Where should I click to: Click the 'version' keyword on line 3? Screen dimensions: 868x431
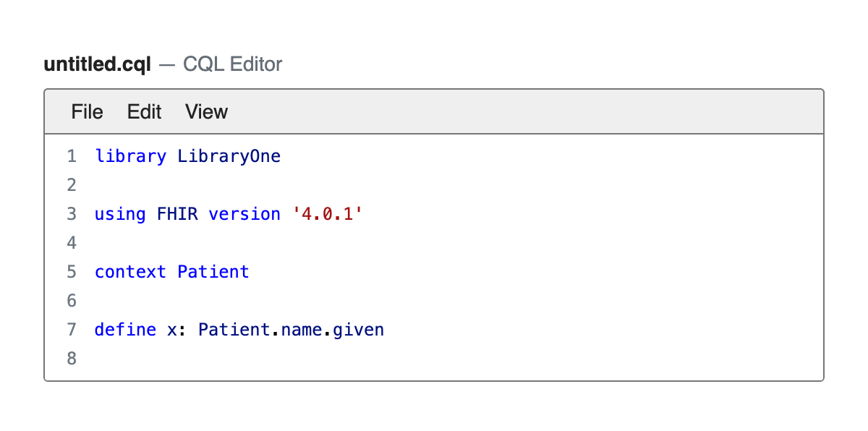tap(244, 214)
